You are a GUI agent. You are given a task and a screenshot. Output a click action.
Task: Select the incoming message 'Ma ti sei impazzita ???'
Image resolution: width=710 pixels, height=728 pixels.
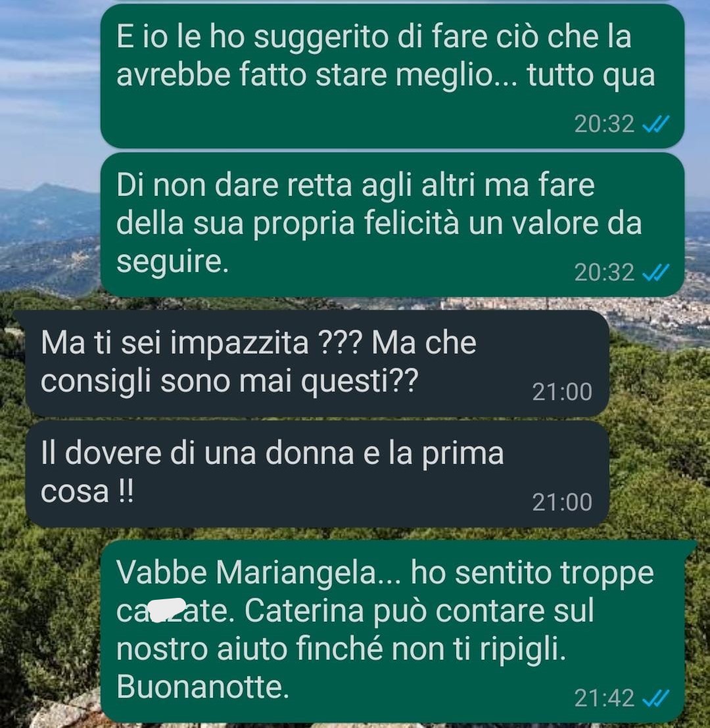pyautogui.click(x=317, y=363)
